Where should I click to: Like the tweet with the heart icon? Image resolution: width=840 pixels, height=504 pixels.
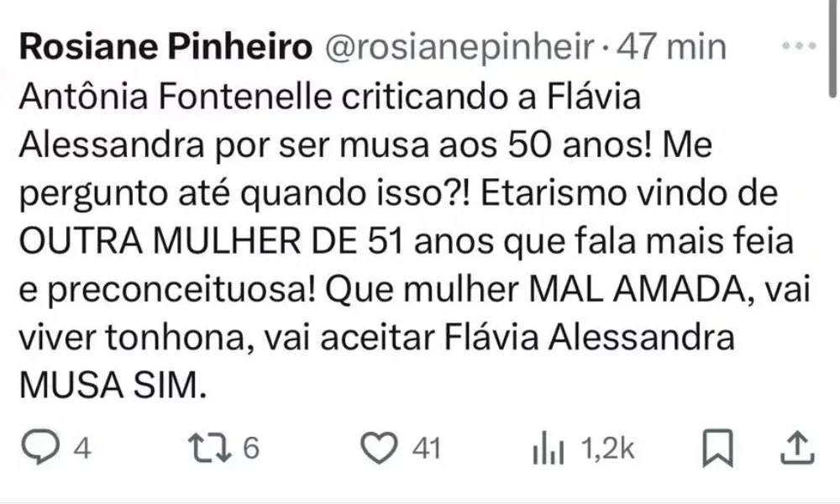383,449
